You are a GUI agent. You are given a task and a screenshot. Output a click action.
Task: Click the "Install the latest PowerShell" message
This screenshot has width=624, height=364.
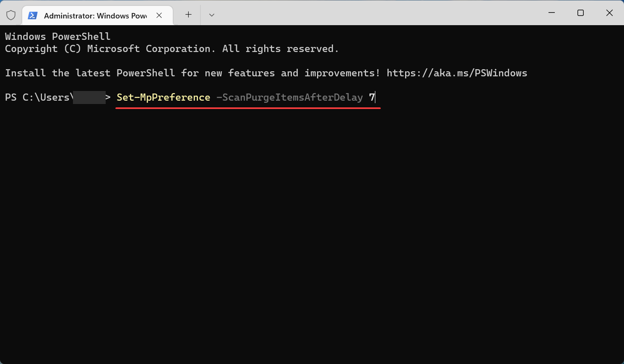point(192,73)
